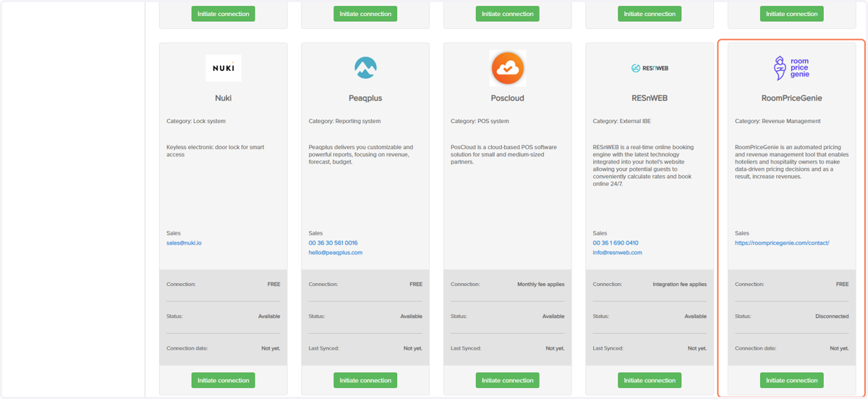This screenshot has width=868, height=399.
Task: Click the Nuki logo
Action: (223, 68)
